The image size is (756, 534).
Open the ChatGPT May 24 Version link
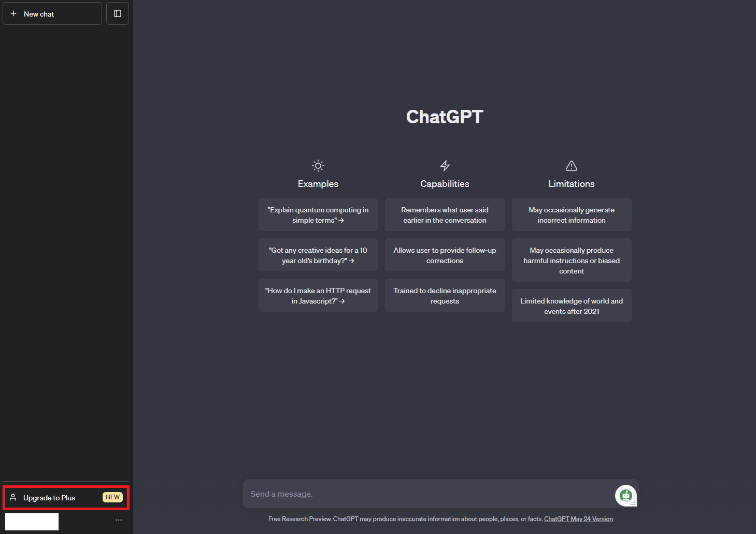[x=578, y=519]
